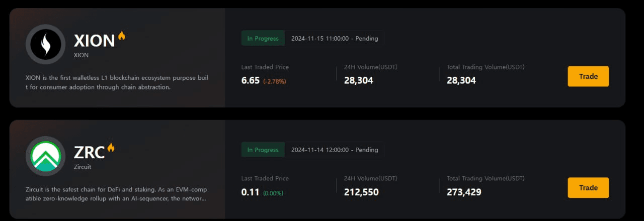Click XION's 2024-11-15 pending date label
The height and width of the screenshot is (221, 644).
[334, 39]
